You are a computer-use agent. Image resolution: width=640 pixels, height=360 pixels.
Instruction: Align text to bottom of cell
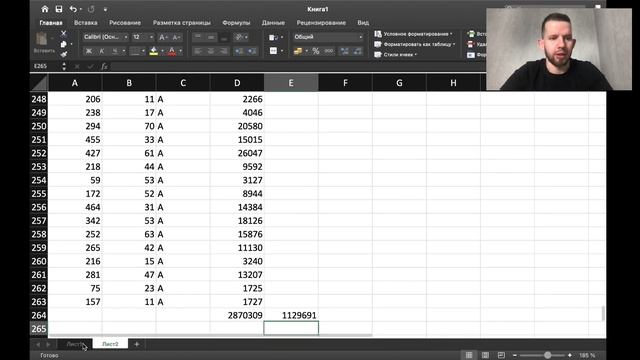tap(224, 37)
